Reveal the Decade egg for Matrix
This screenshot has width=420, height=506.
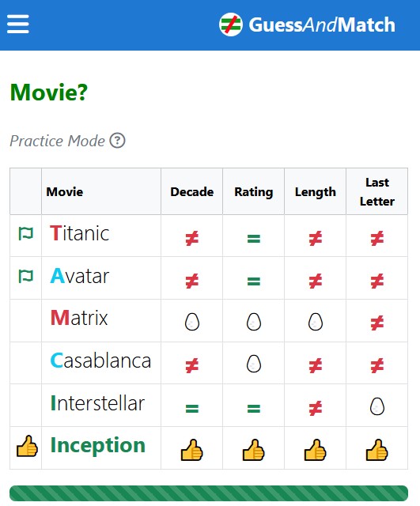click(x=191, y=322)
